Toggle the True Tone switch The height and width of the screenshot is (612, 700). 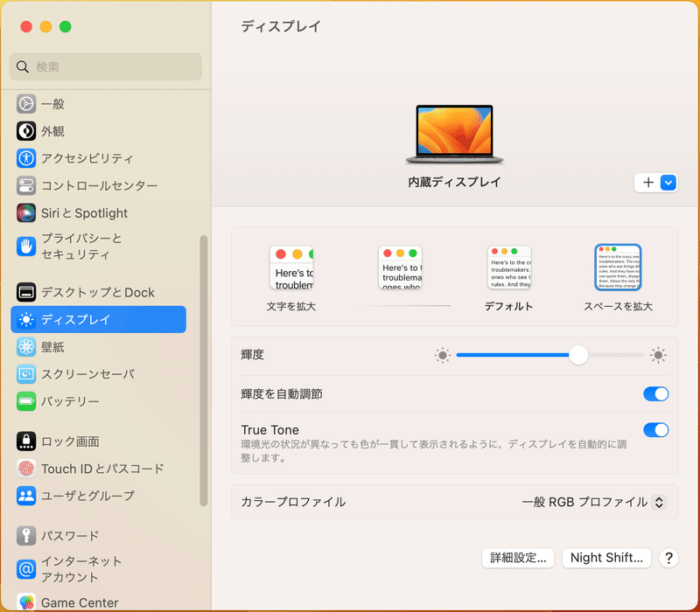[x=655, y=430]
